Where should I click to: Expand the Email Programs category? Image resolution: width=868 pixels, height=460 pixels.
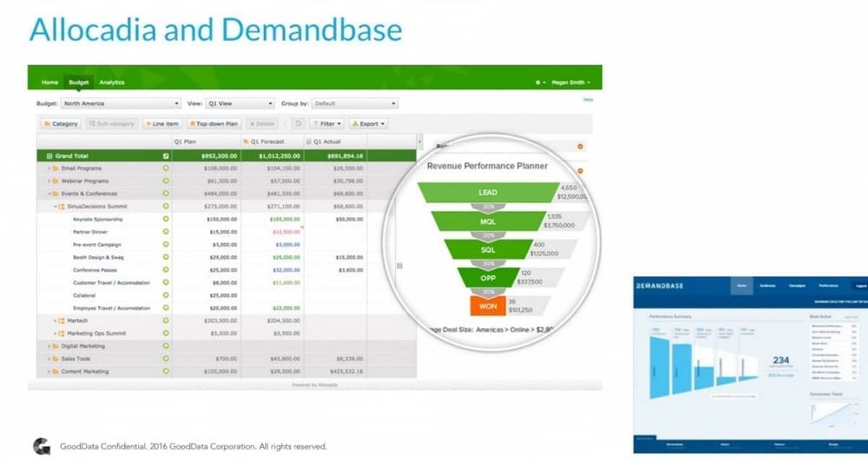point(49,168)
